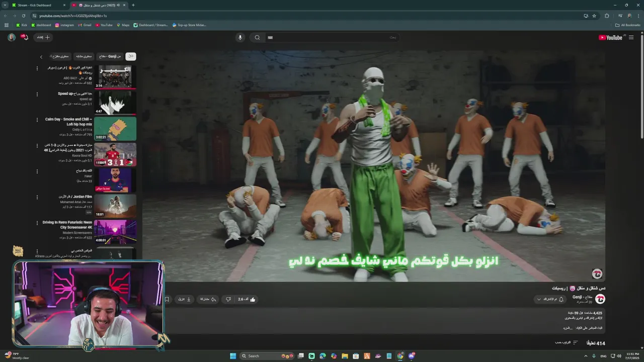Click the Genji channel name link

click(582, 297)
